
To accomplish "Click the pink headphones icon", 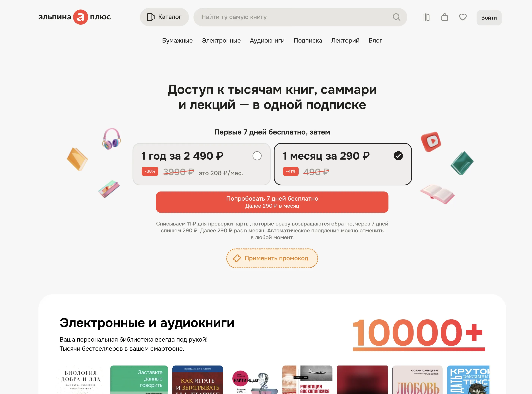I will coord(111,138).
